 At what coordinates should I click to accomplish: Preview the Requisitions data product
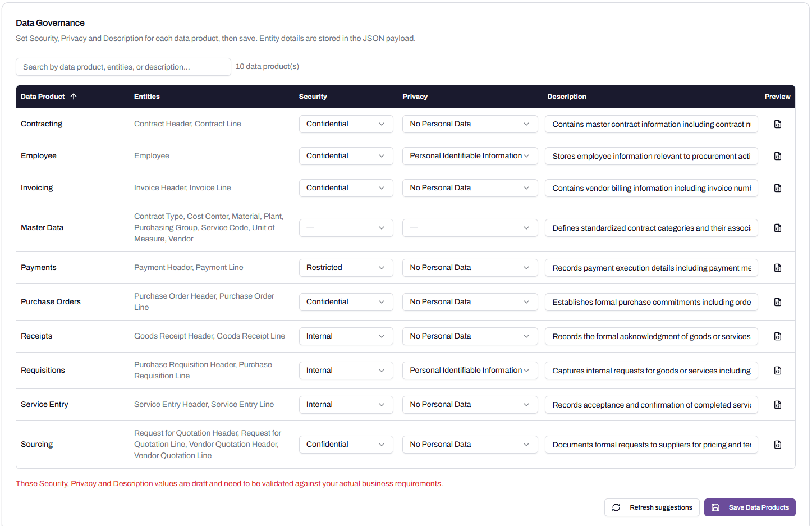777,371
